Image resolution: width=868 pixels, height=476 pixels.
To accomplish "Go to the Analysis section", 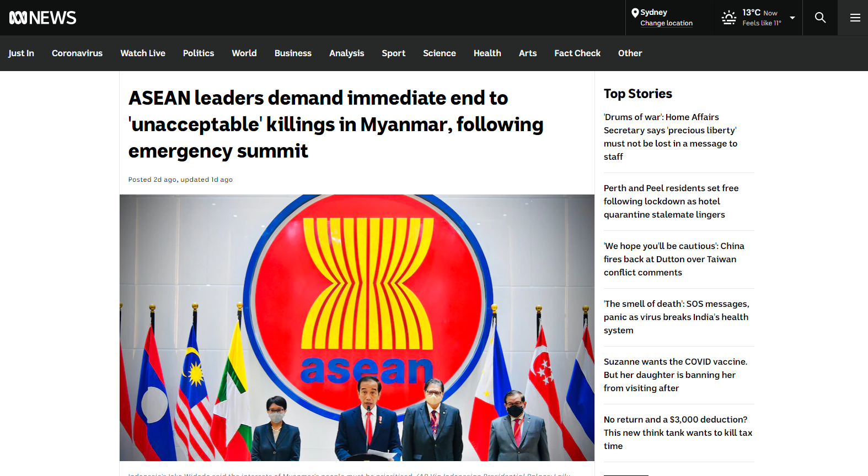I will [347, 53].
